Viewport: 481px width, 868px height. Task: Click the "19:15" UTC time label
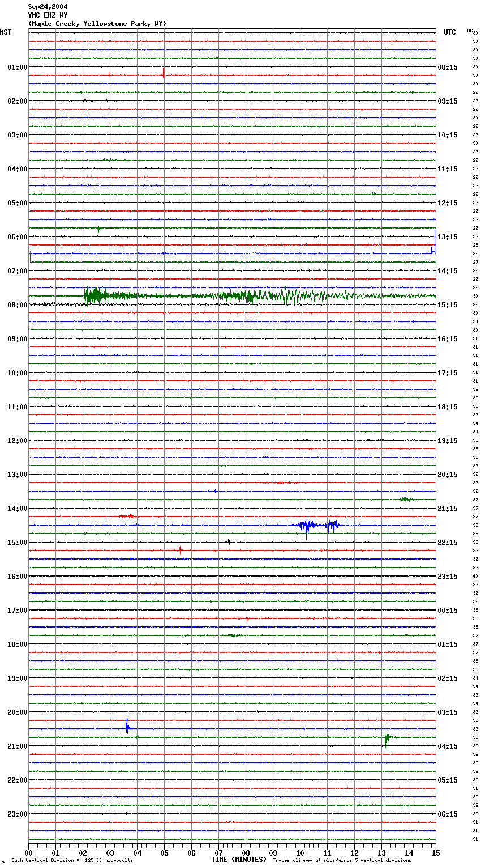pos(448,441)
